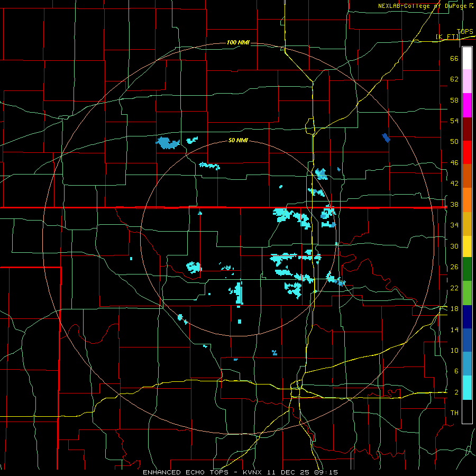
Task: Select the dark red maroon legend swatch
Action: point(467,129)
